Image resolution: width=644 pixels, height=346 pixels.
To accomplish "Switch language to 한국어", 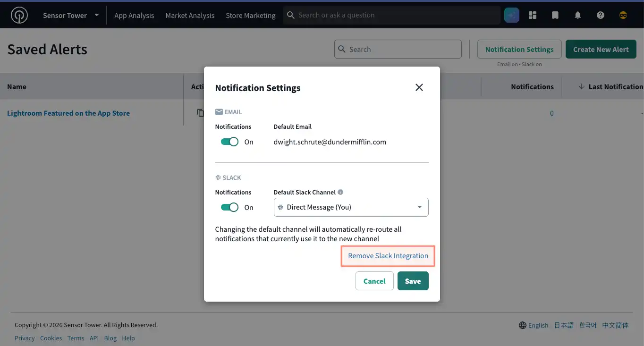I will pos(588,325).
